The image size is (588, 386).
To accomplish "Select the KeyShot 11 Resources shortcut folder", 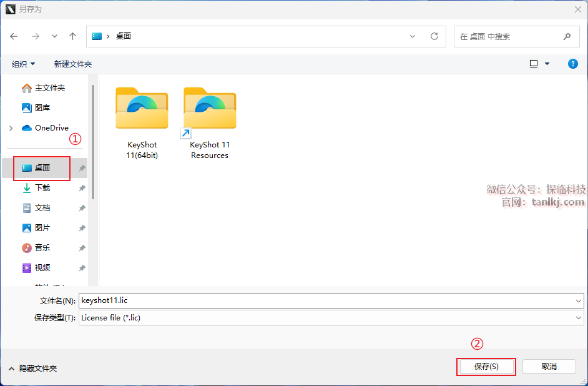I will point(210,124).
